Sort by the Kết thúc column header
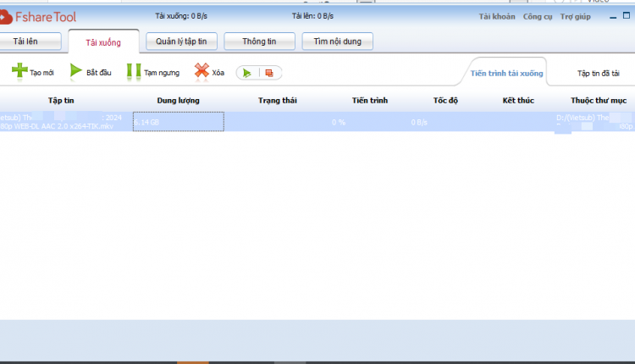The height and width of the screenshot is (364, 635). click(518, 101)
